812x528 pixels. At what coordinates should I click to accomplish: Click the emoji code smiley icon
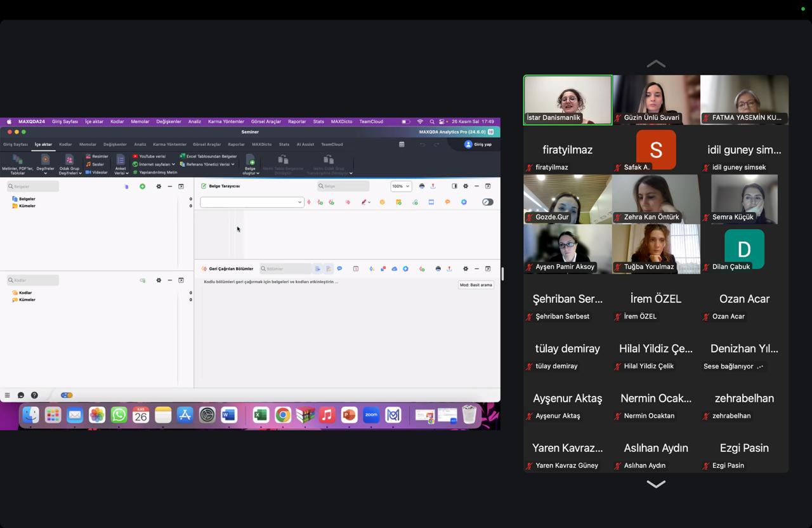click(382, 202)
